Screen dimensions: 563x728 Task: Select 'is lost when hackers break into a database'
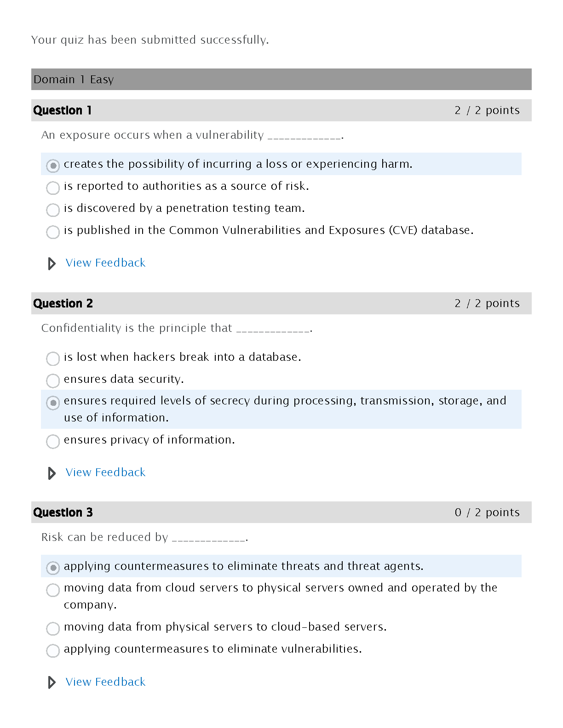tap(53, 358)
